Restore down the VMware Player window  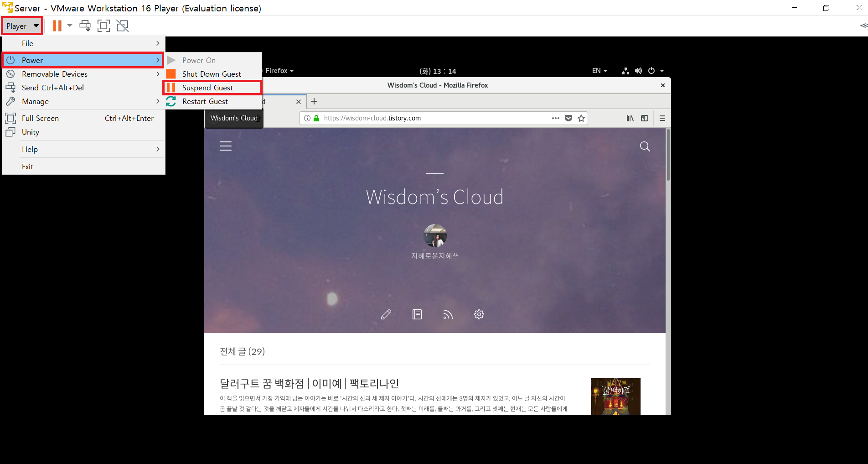point(827,8)
